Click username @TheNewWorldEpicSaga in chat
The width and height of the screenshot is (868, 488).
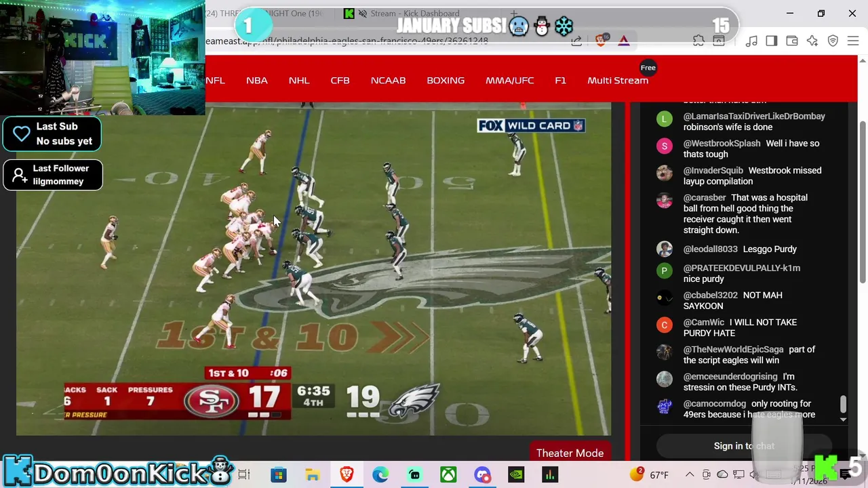pyautogui.click(x=734, y=349)
